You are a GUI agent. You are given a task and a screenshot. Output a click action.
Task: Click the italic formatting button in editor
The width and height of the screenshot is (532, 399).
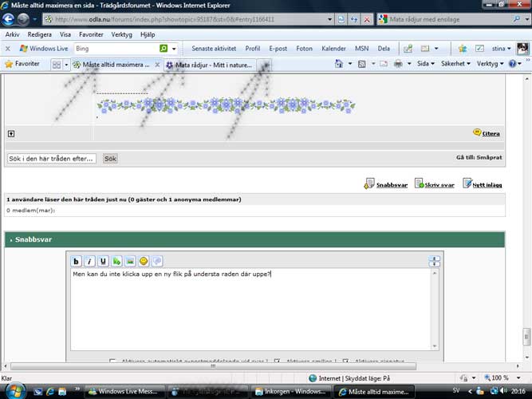click(90, 261)
